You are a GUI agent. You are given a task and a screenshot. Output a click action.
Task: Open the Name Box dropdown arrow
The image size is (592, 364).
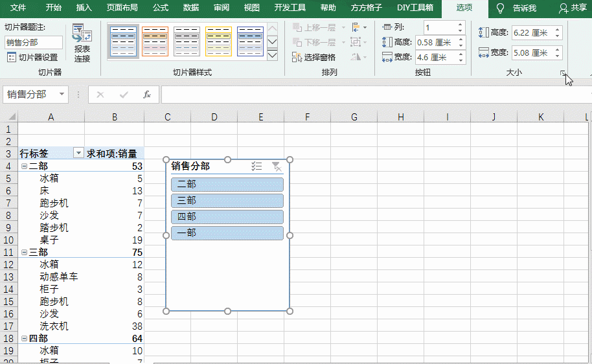tap(62, 95)
